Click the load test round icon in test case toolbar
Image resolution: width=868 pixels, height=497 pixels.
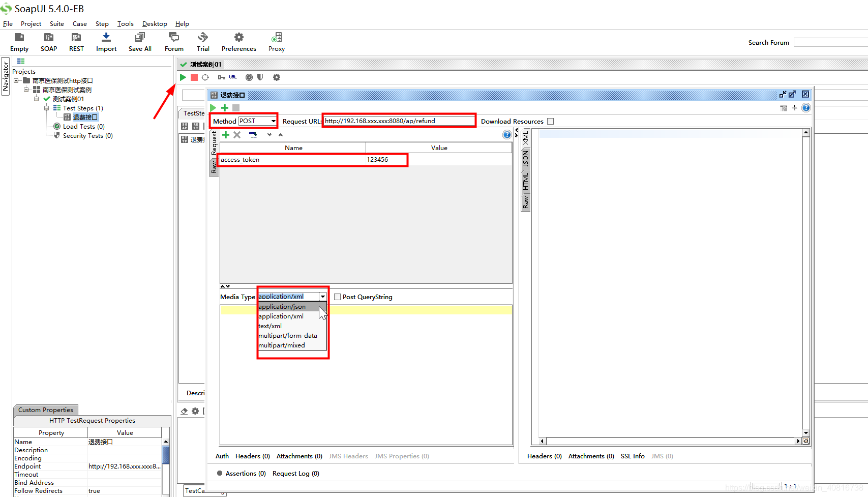pyautogui.click(x=249, y=77)
